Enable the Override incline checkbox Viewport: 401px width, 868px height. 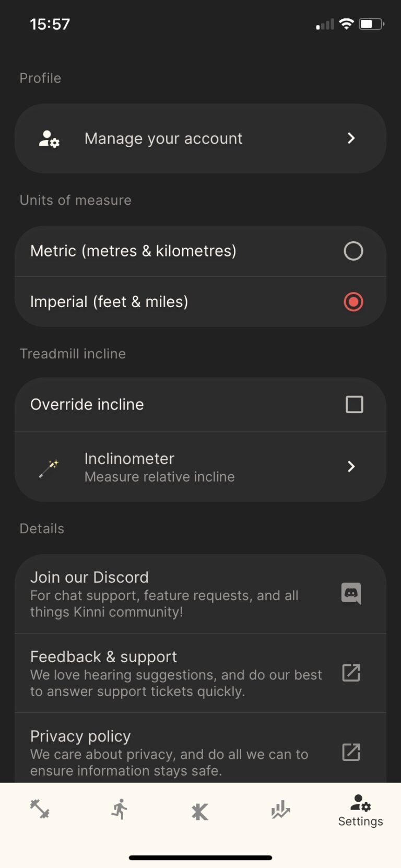[355, 404]
